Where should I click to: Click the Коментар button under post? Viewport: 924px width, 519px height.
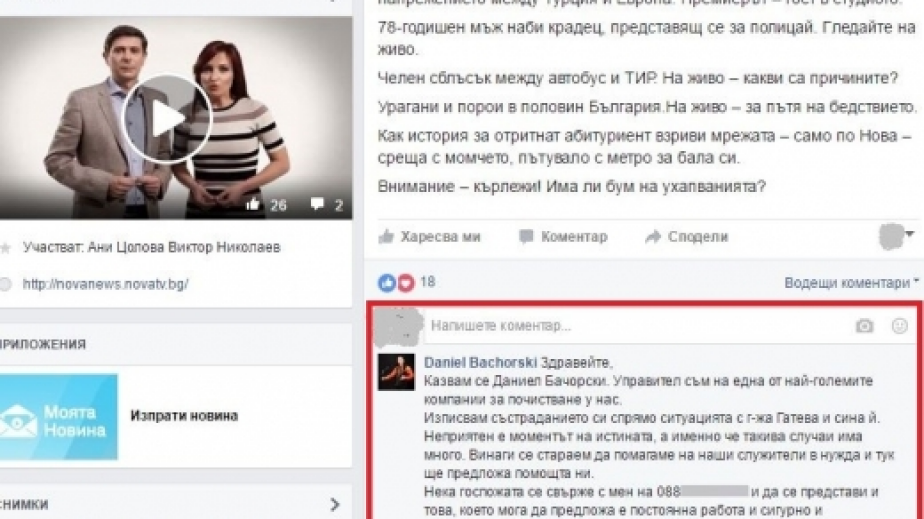click(563, 237)
